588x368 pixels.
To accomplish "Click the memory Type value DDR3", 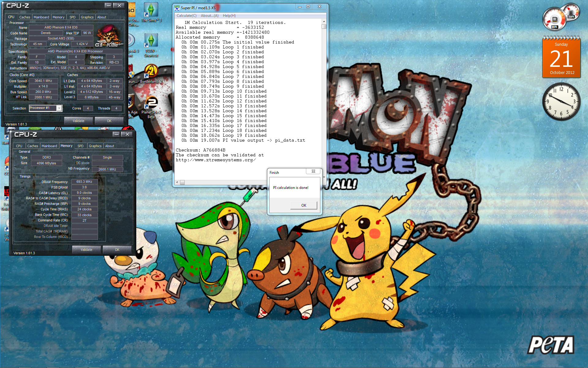I will click(47, 158).
